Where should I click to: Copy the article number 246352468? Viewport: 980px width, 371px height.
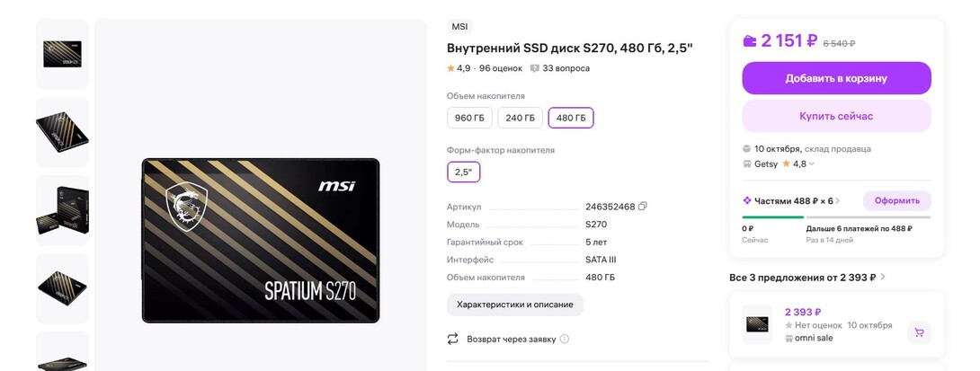point(643,207)
